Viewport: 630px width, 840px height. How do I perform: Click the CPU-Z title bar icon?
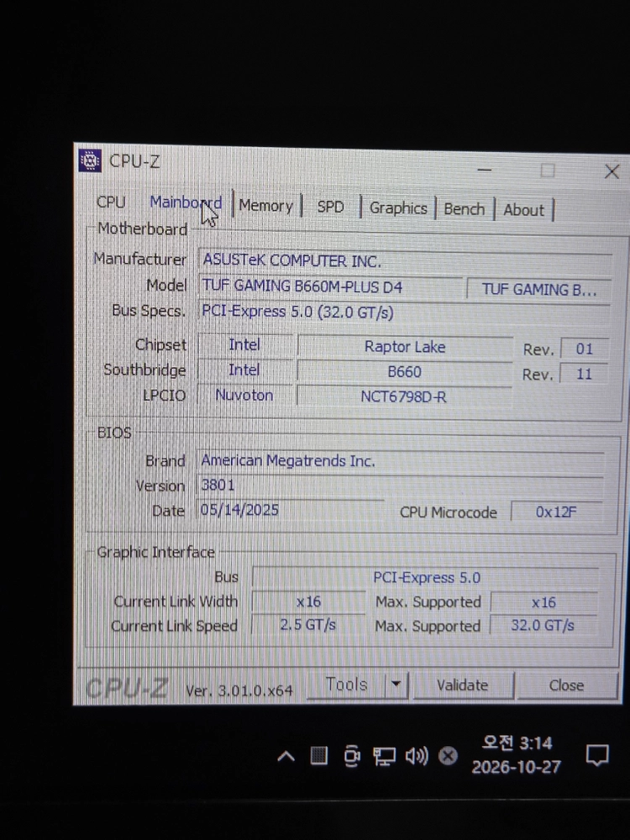tap(90, 160)
